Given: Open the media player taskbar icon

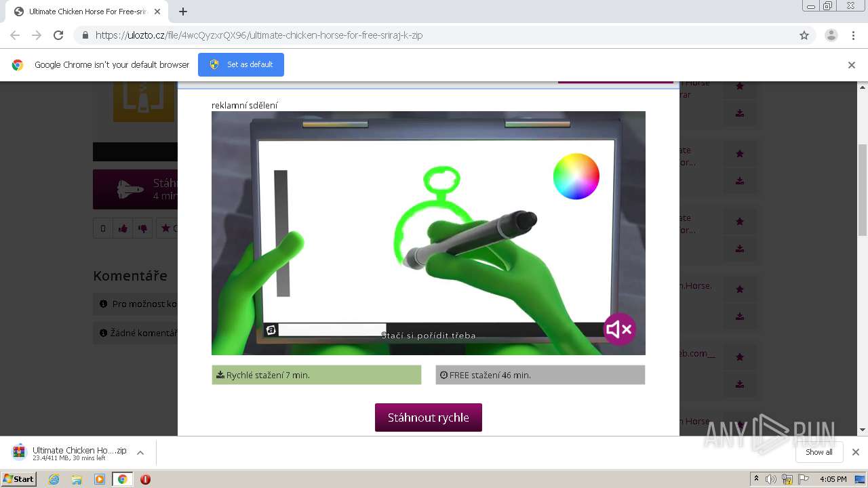Looking at the screenshot, I should click(100, 479).
